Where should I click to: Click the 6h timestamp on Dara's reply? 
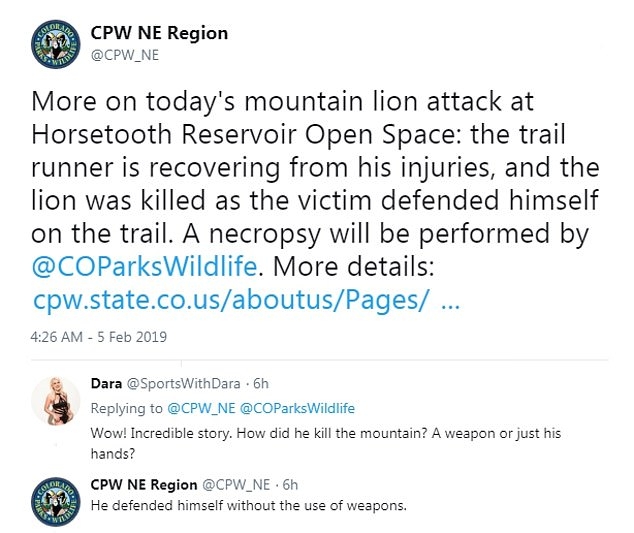coord(260,383)
